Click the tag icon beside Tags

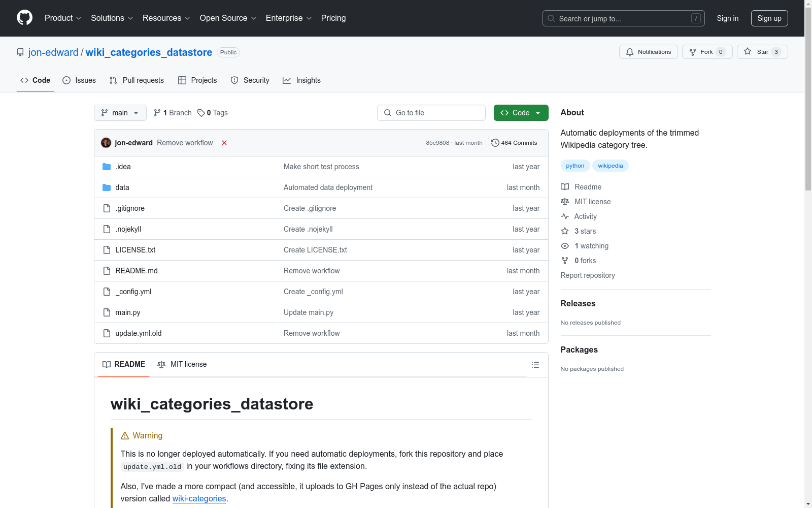click(201, 113)
